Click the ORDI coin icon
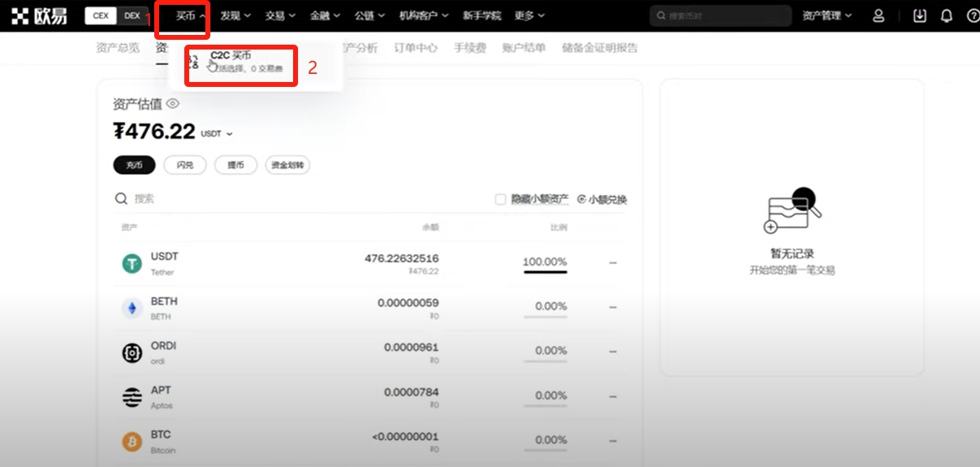This screenshot has height=467, width=980. click(132, 352)
